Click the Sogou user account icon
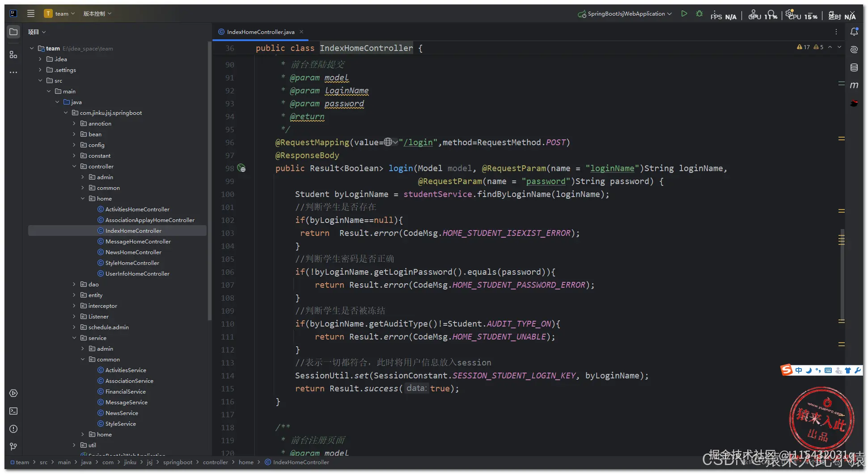This screenshot has height=474, width=868. click(838, 370)
